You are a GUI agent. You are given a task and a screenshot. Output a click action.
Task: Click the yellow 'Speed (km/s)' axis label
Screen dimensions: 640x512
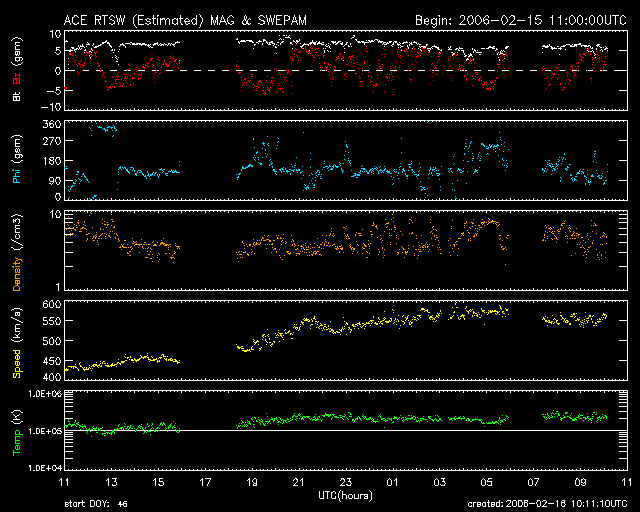click(x=17, y=343)
